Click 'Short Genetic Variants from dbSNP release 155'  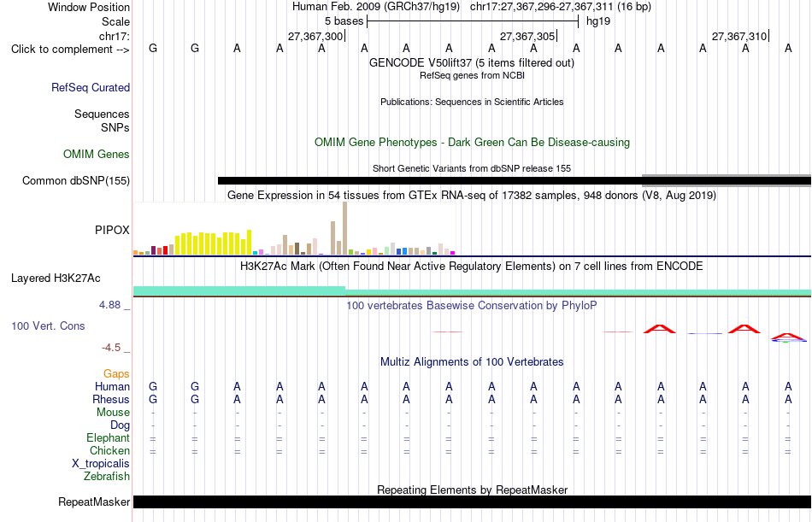pyautogui.click(x=472, y=168)
